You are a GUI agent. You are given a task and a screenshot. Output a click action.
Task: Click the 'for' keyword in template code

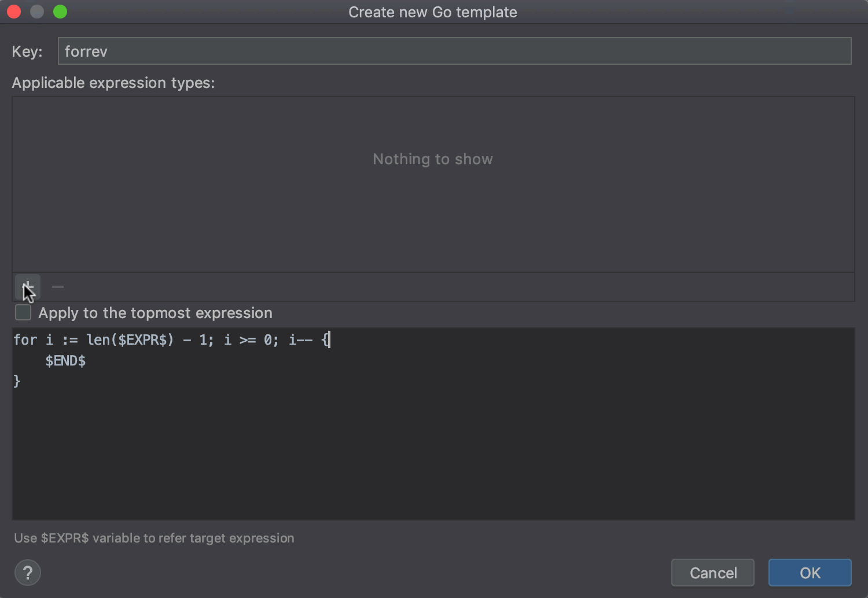click(x=25, y=340)
